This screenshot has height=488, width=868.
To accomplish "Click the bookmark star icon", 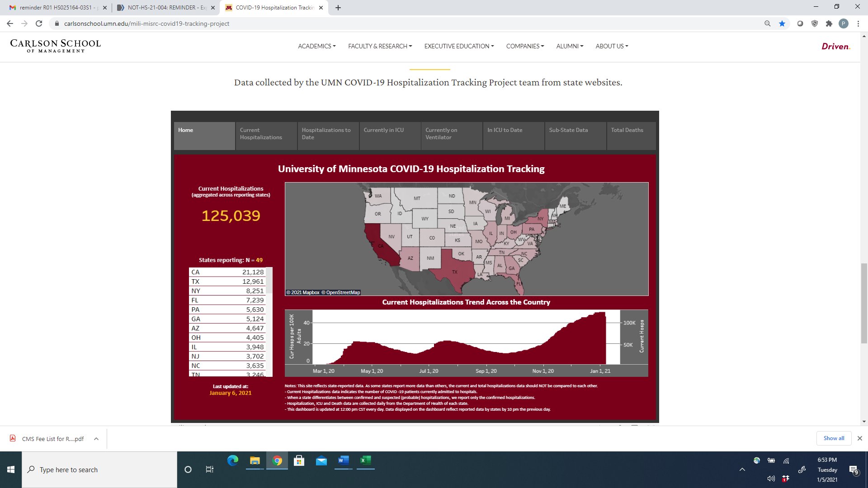I will tap(782, 23).
